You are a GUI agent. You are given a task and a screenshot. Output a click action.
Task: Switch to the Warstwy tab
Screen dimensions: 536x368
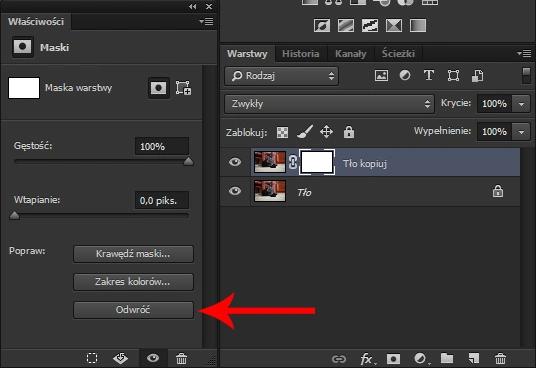(247, 54)
